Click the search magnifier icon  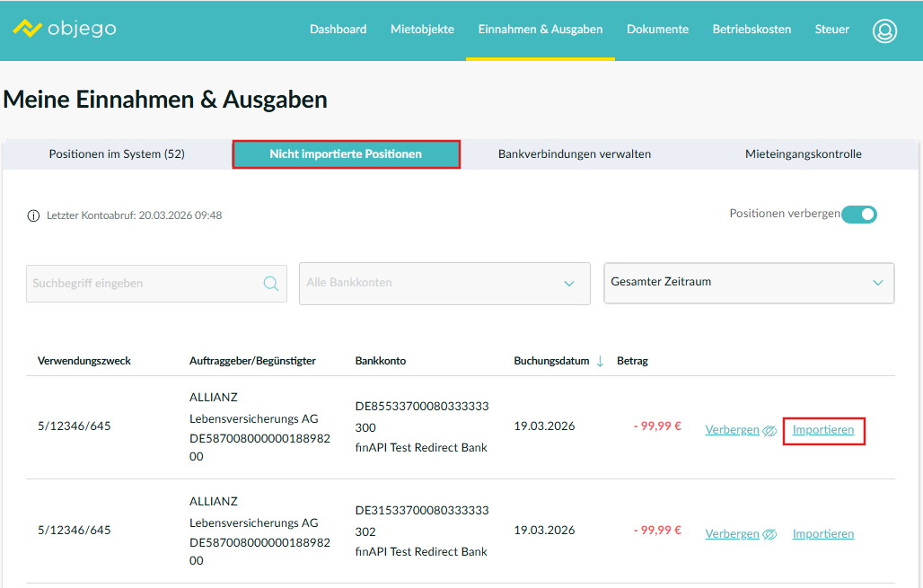click(x=270, y=284)
